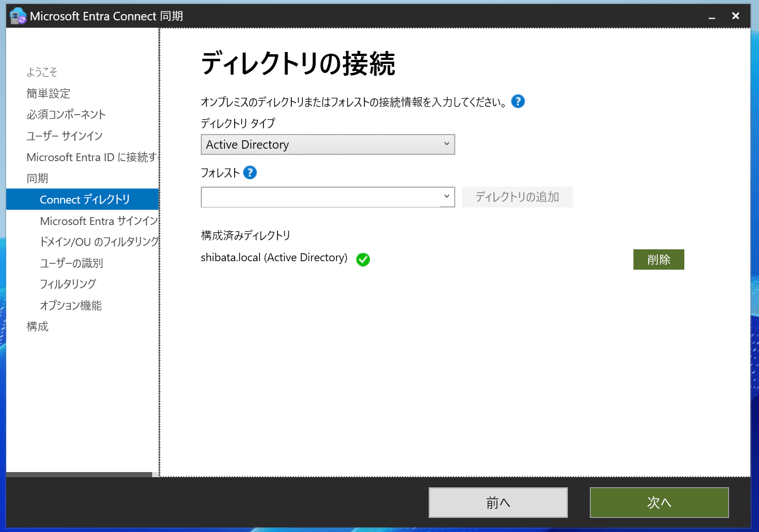Screen dimensions: 759x532
Task: Select オプション機能 in the sidebar
Action: coord(71,305)
